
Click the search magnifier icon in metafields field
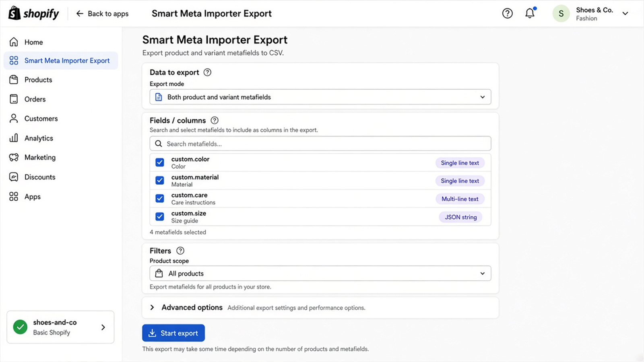(x=159, y=144)
